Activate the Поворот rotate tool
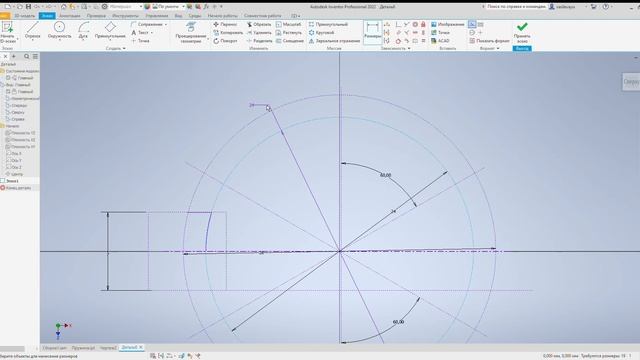The width and height of the screenshot is (640, 360). tap(225, 41)
